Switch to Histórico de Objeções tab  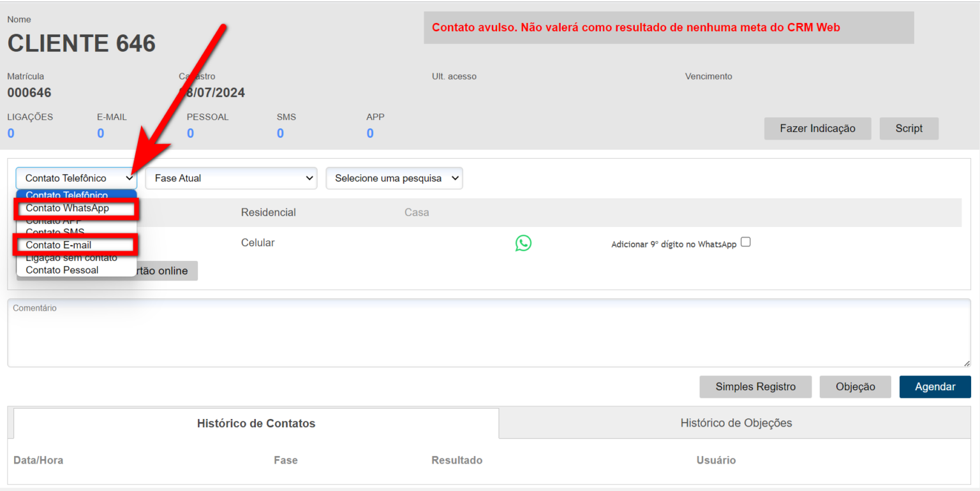pos(736,423)
